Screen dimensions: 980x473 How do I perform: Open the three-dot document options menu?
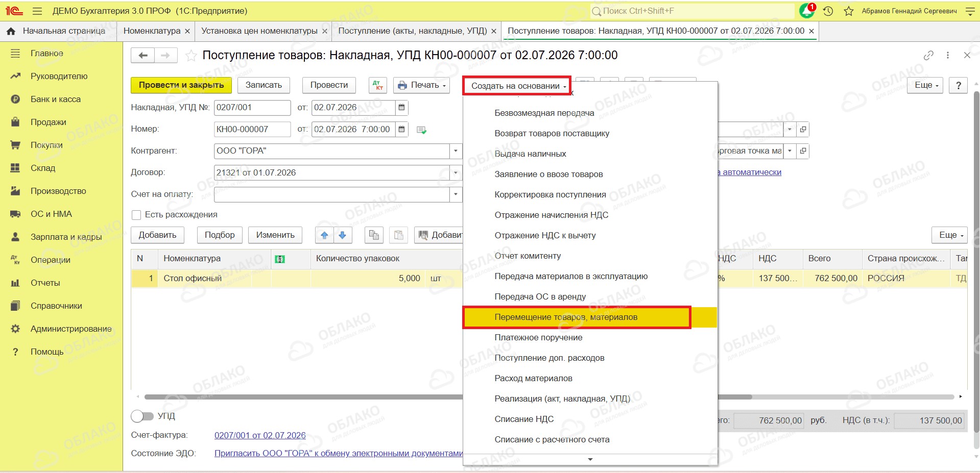[x=948, y=55]
